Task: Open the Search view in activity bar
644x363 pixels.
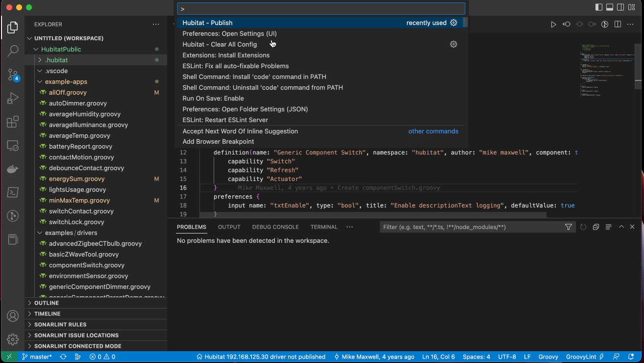Action: click(13, 51)
